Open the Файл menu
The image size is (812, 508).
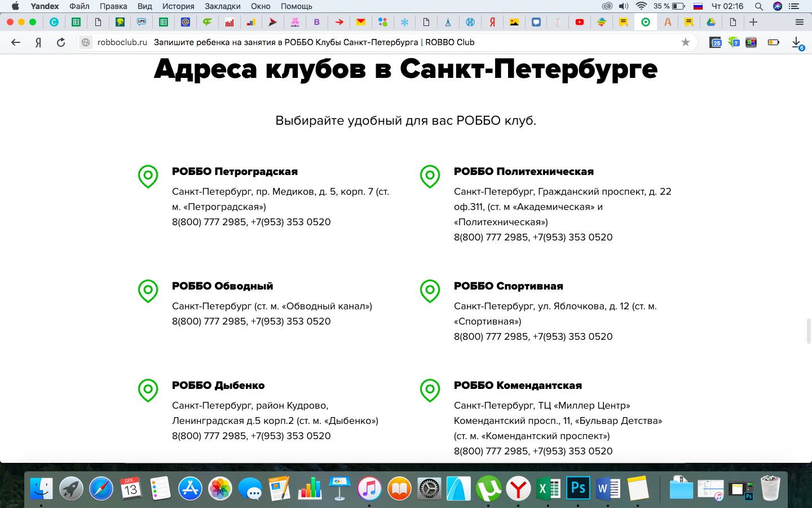(80, 6)
